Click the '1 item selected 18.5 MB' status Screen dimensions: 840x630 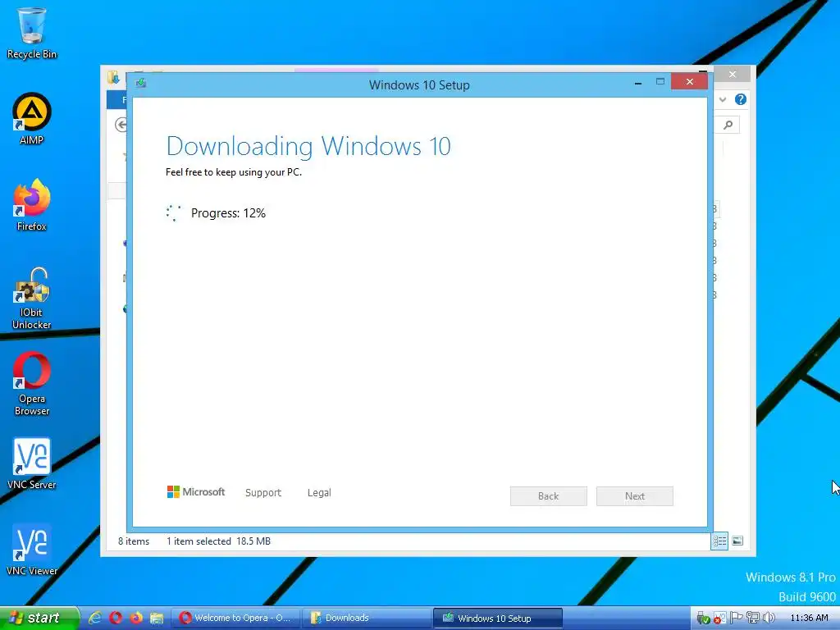pos(218,541)
